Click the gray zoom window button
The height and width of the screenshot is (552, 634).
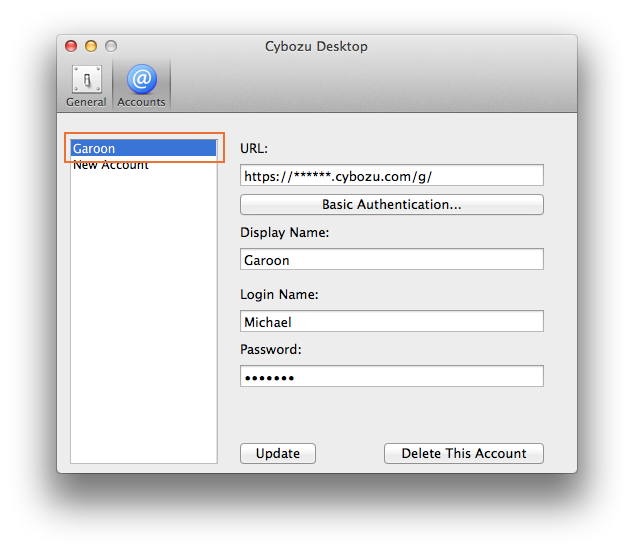[x=111, y=46]
